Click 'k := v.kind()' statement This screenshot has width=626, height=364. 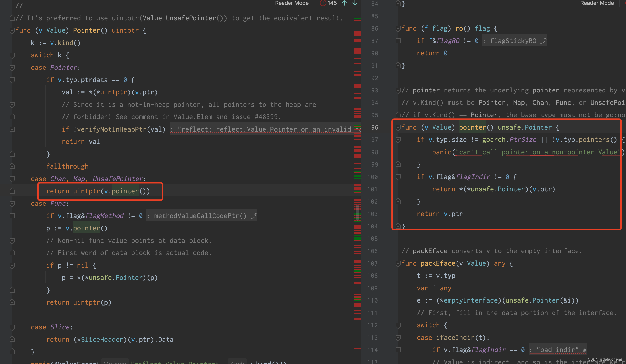click(56, 43)
